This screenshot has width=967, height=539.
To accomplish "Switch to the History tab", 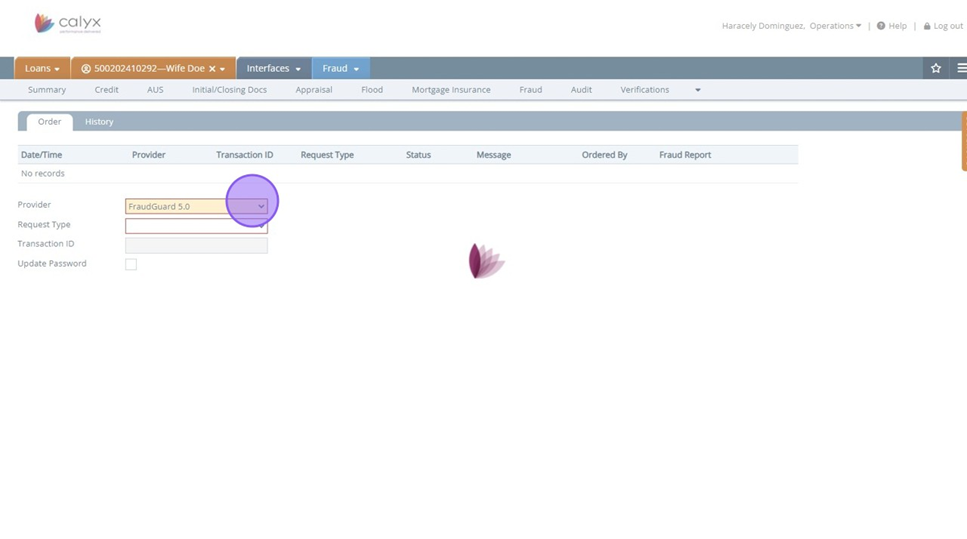I will click(x=99, y=122).
